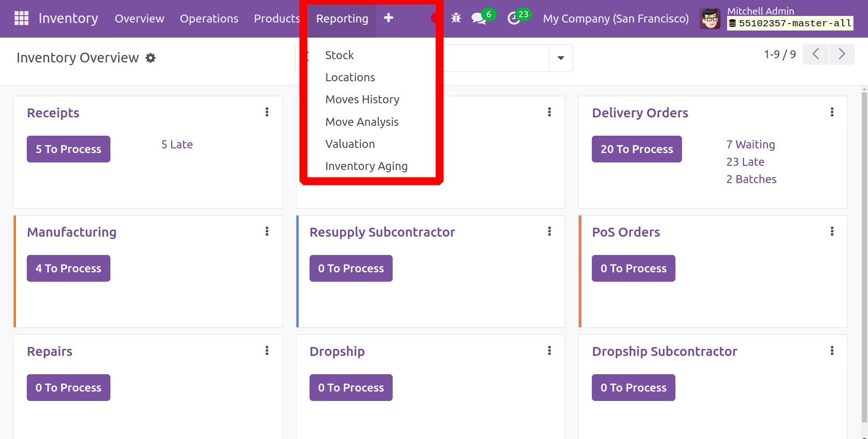Open Receipts card three-dot menu

[x=267, y=112]
